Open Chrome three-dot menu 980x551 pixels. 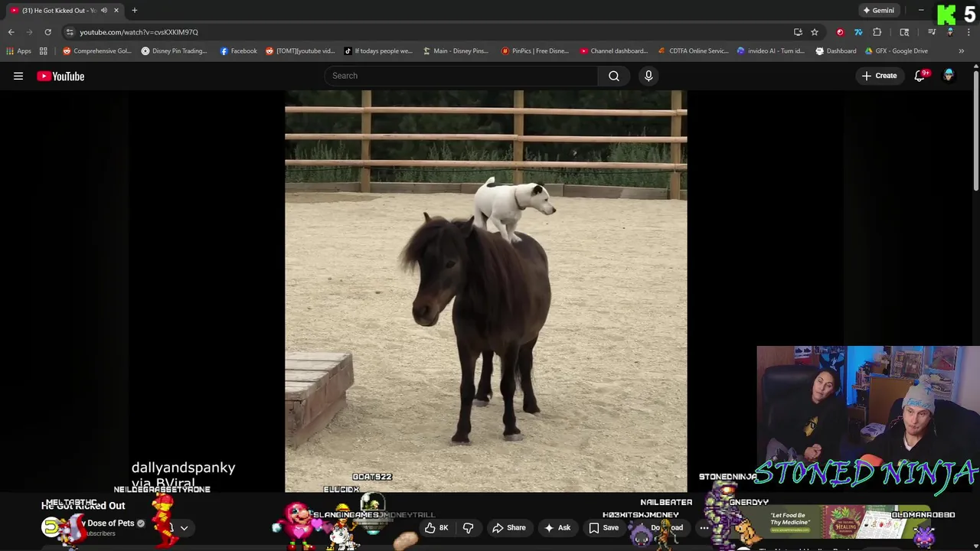(969, 32)
